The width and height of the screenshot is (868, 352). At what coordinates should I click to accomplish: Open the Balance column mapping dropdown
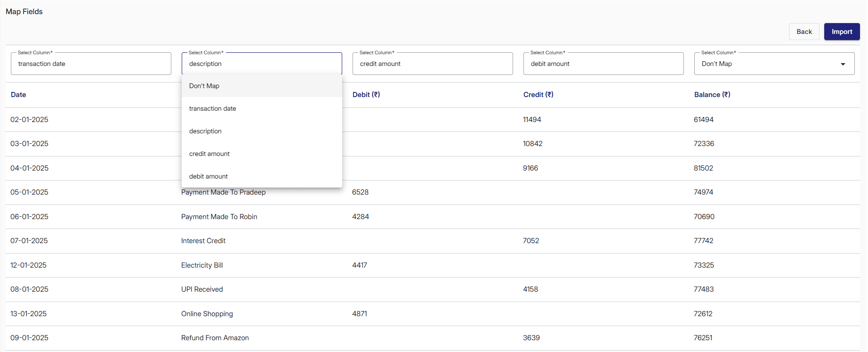click(x=774, y=64)
